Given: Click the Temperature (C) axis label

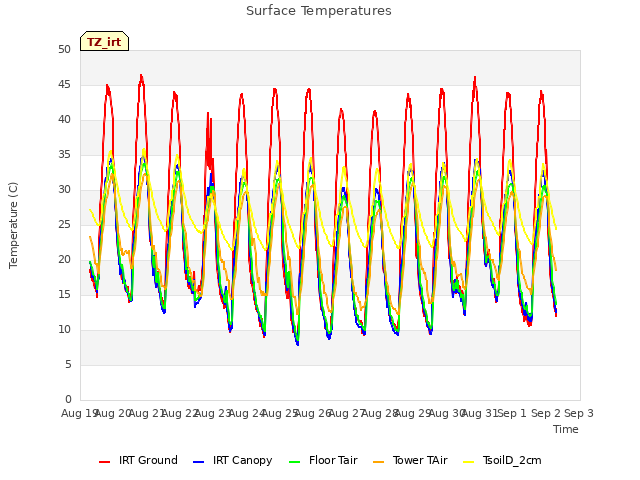Looking at the screenshot, I should [13, 225].
